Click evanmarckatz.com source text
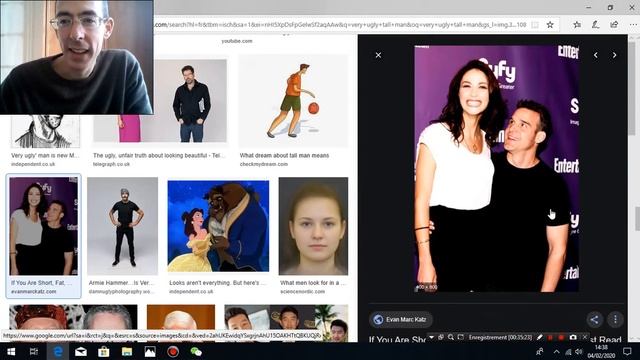This screenshot has width=640, height=360. [x=33, y=291]
